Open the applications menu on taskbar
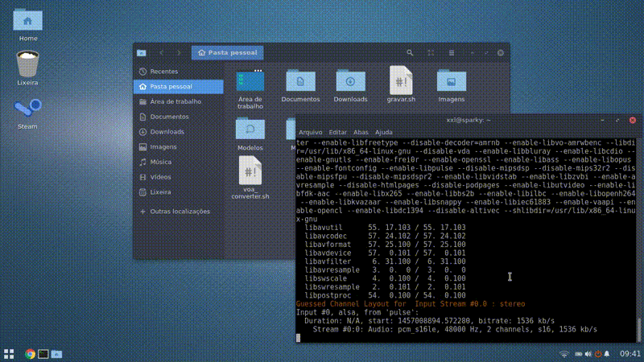 [10, 353]
